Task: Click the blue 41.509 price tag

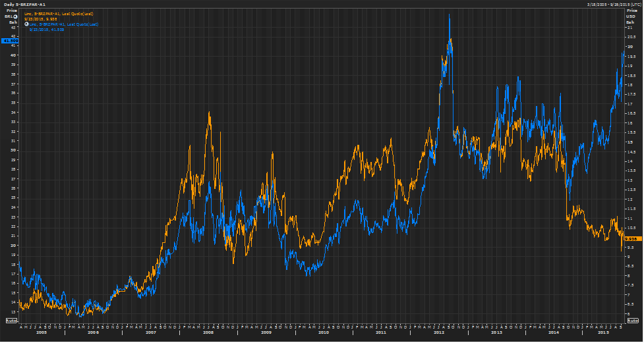Action: 9,41
